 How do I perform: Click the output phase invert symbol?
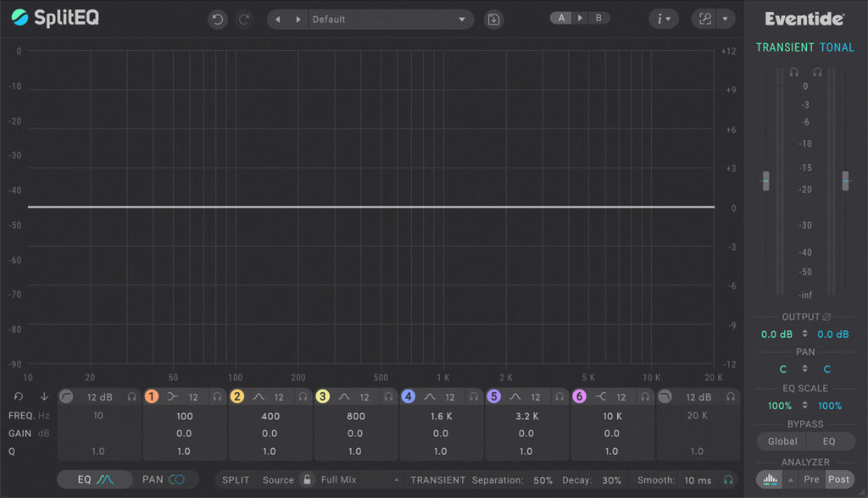826,317
